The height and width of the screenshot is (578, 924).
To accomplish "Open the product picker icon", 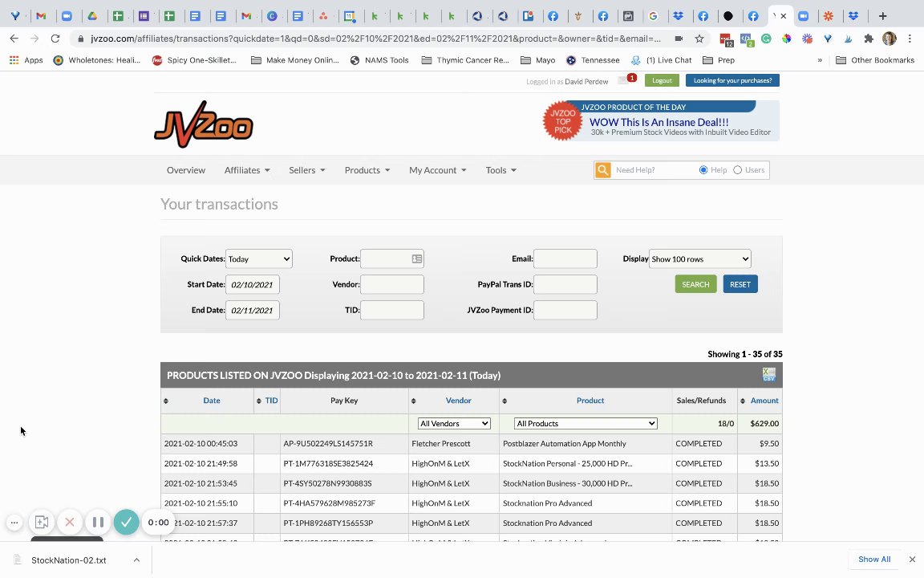I will (x=417, y=259).
